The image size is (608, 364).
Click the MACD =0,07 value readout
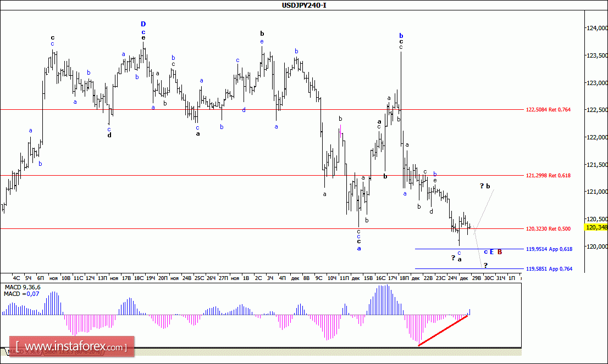coord(21,294)
